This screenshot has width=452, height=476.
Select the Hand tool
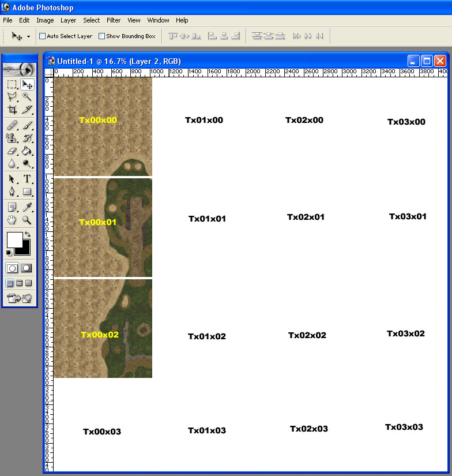pos(12,220)
